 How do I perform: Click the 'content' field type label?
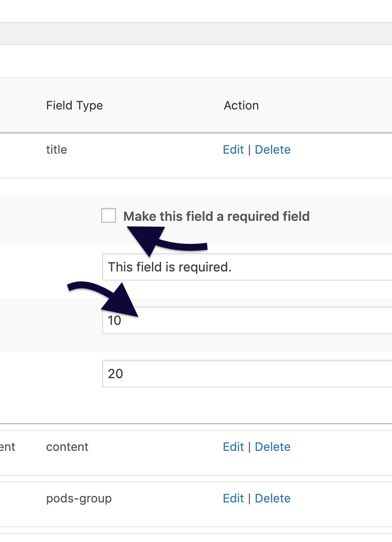point(67,446)
